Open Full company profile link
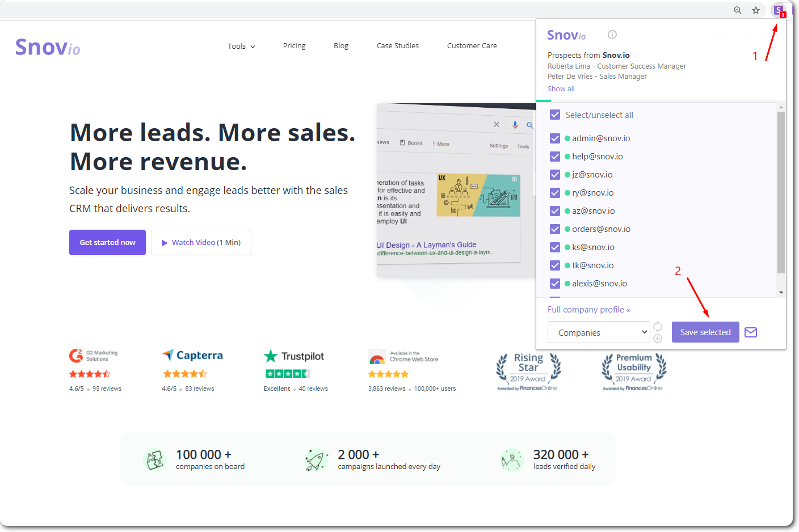Screen dimensions: 799x532 point(589,310)
